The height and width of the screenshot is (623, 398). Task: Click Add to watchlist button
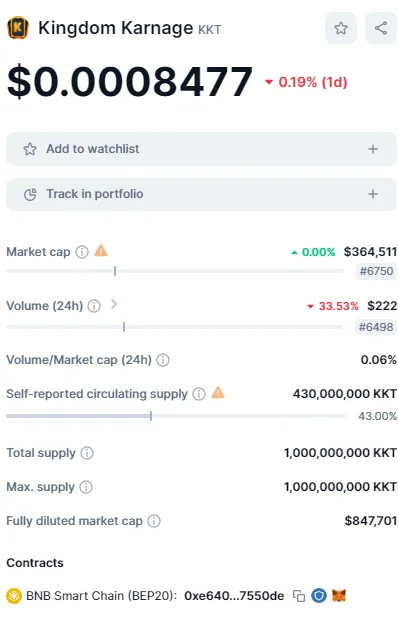(x=201, y=149)
